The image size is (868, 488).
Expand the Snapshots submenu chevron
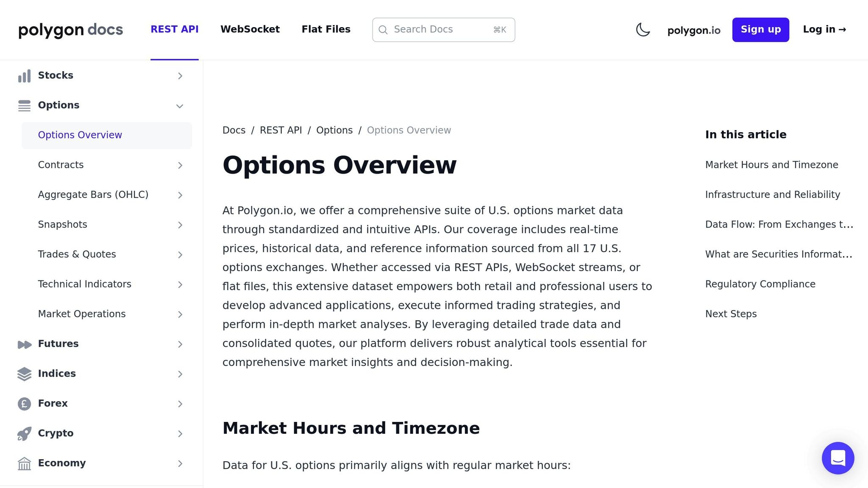180,225
